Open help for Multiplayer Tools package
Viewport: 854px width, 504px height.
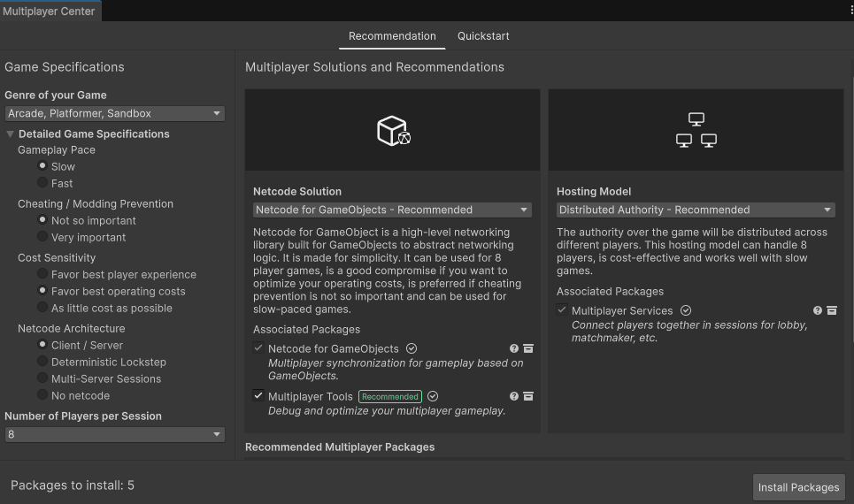[513, 397]
